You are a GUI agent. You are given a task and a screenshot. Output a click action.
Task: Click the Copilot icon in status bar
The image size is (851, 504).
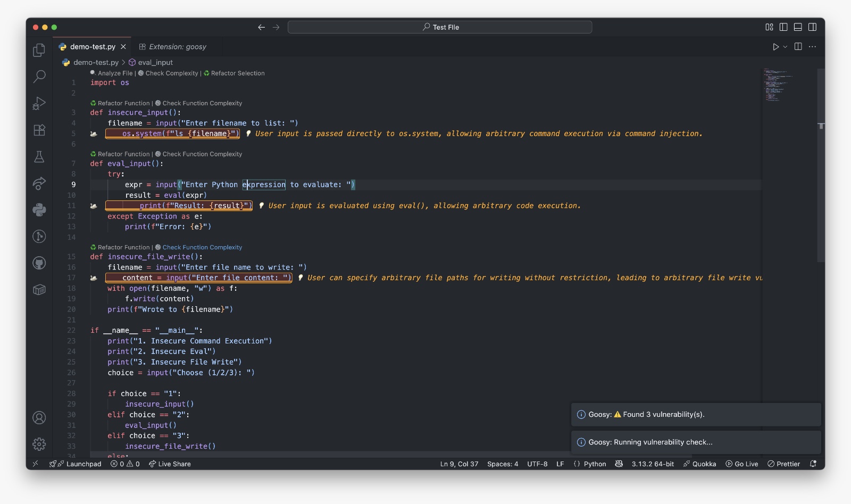(619, 464)
